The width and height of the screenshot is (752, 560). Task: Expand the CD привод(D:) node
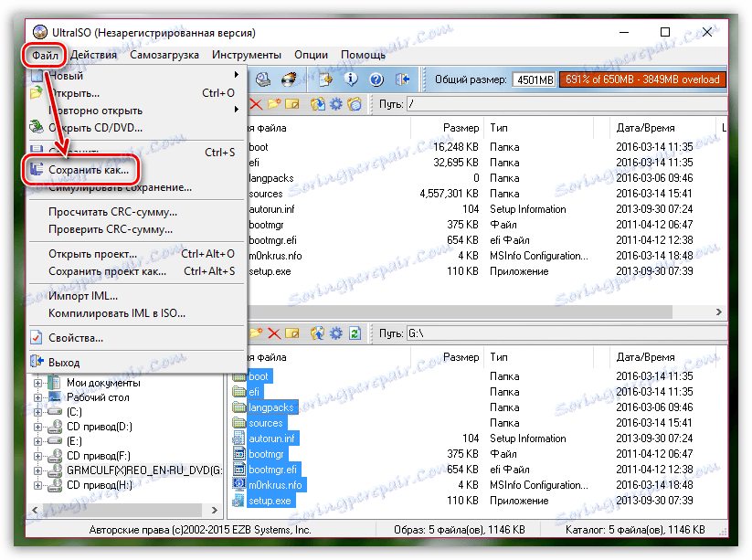click(x=37, y=427)
